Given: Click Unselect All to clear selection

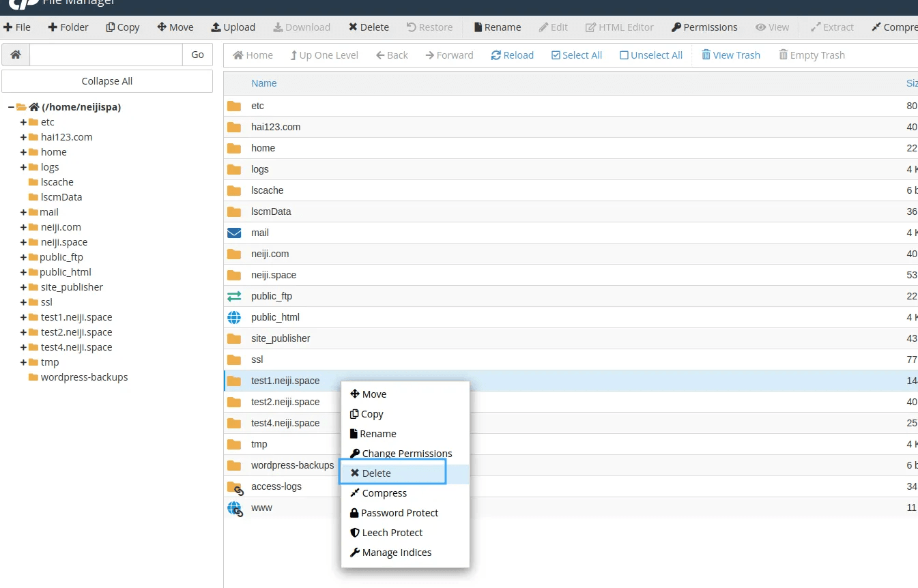Looking at the screenshot, I should pos(650,55).
